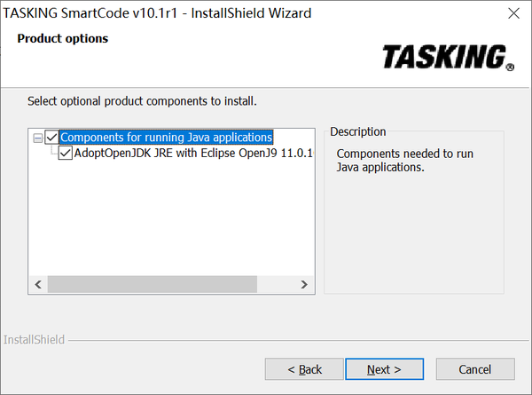532x395 pixels.
Task: Uncheck Components for running Java applications
Action: pyautogui.click(x=51, y=138)
